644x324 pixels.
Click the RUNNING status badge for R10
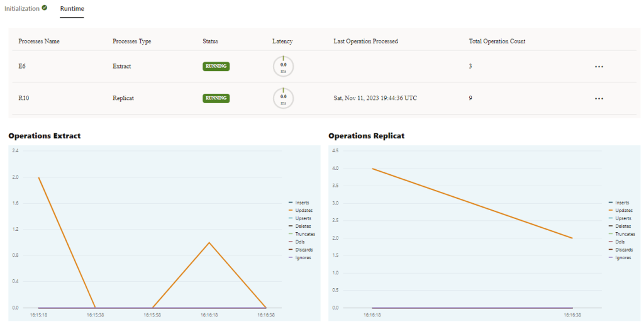pyautogui.click(x=216, y=98)
